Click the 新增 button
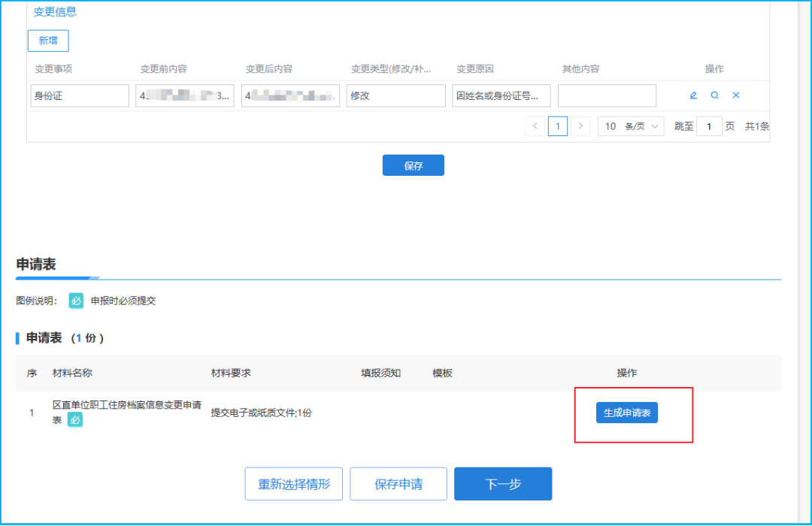 click(48, 41)
